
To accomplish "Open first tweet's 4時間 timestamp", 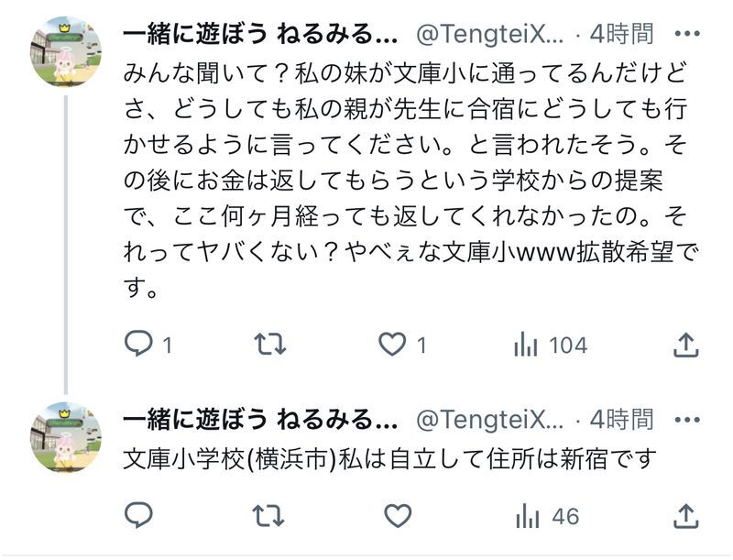I will 621,34.
